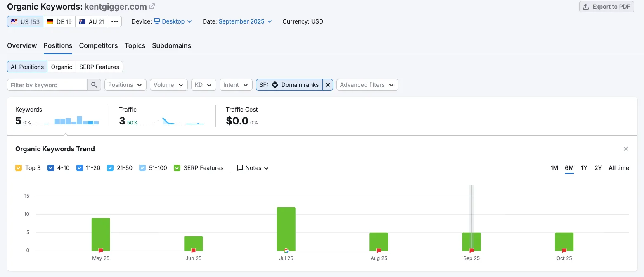The image size is (644, 277).
Task: Toggle the SERP Features checkbox
Action: pos(177,168)
